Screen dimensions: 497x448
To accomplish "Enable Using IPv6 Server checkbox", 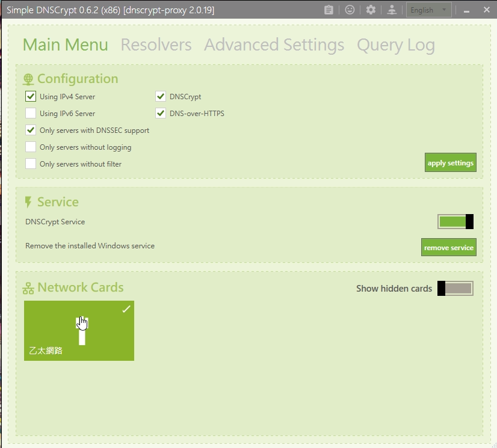I will 31,113.
